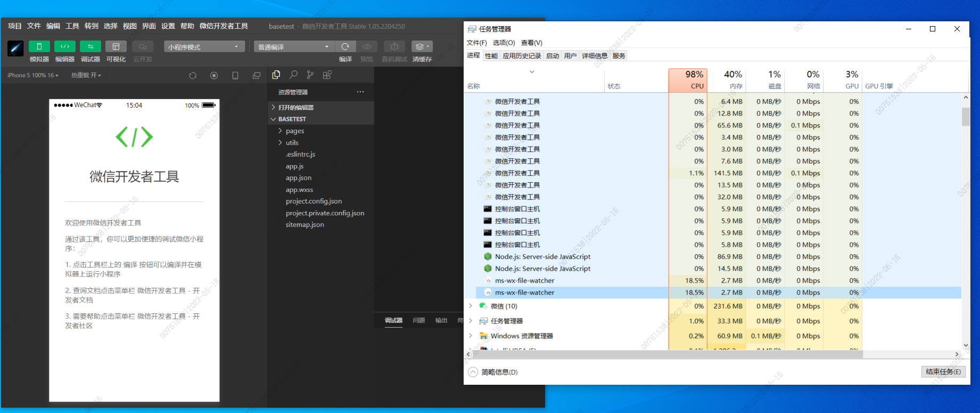980x413 pixels.
Task: Sort processes by the CPU column header
Action: pyautogui.click(x=688, y=80)
